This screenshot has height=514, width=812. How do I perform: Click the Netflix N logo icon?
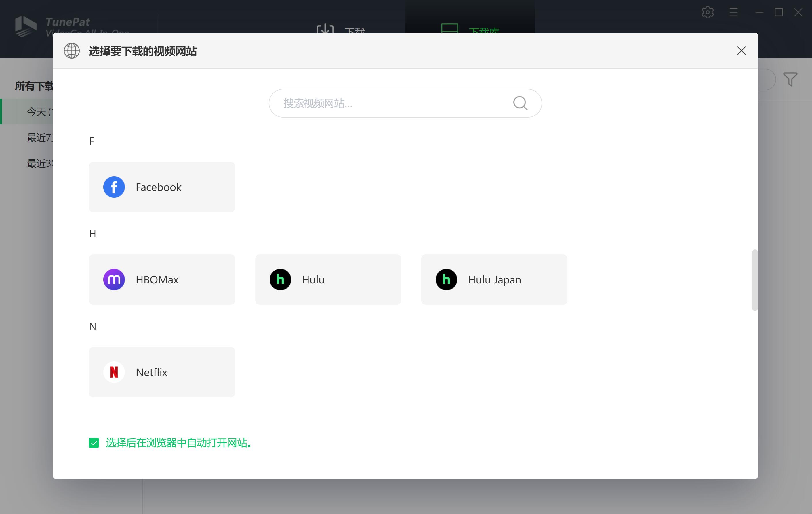coord(114,372)
